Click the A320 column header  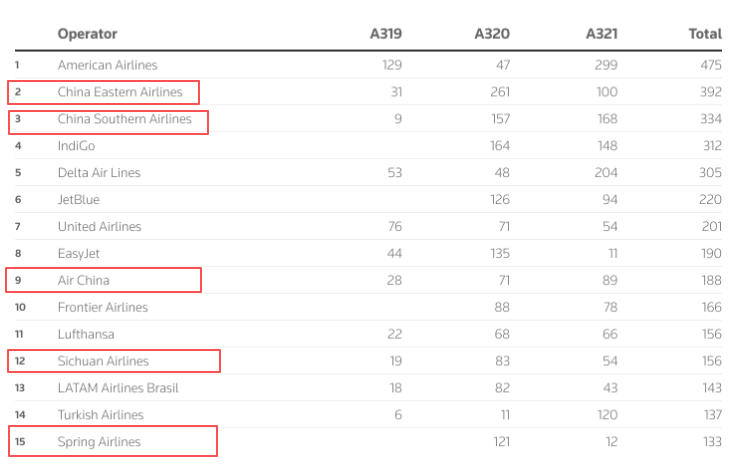[x=492, y=34]
